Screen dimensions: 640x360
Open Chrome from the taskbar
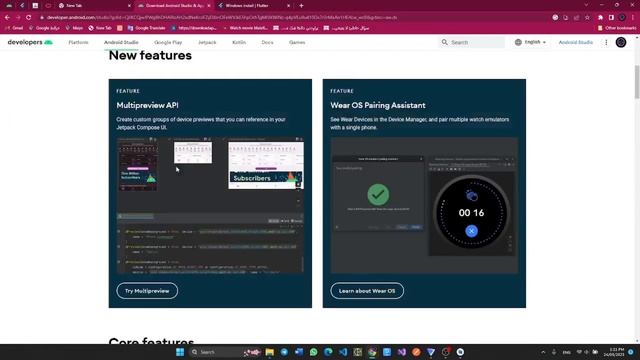372,352
